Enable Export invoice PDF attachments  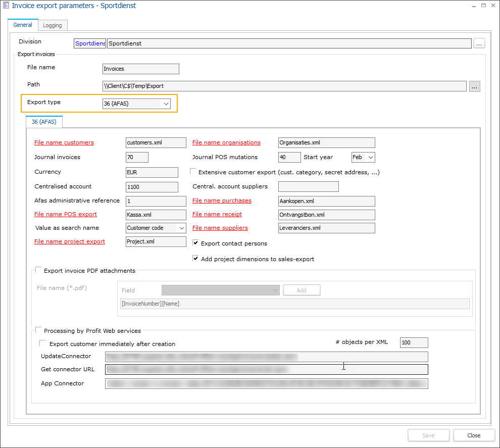coord(38,270)
